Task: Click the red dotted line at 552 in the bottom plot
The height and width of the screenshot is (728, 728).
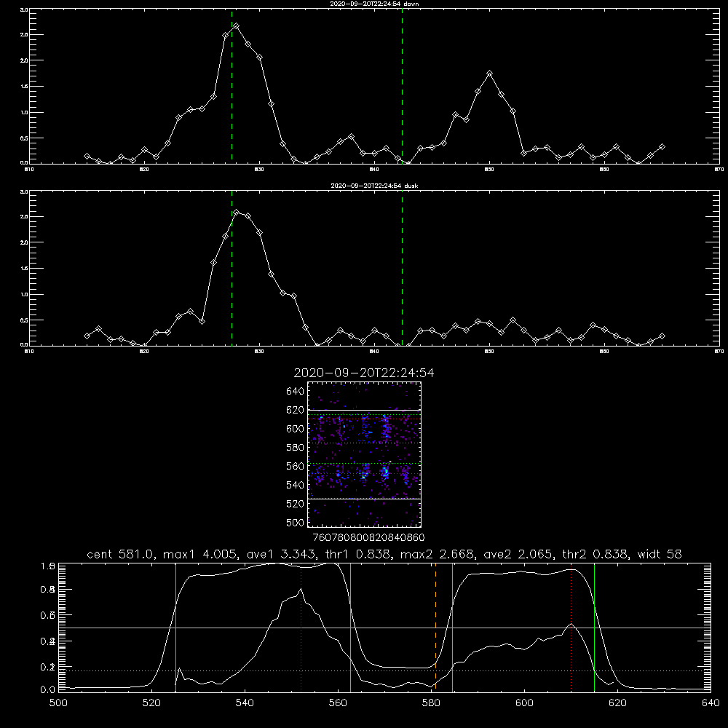Action: (x=301, y=628)
